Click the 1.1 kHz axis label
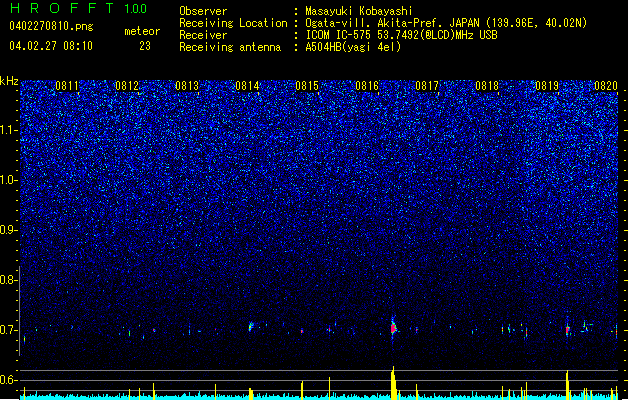Image resolution: width=629 pixels, height=400 pixels. click(9, 130)
